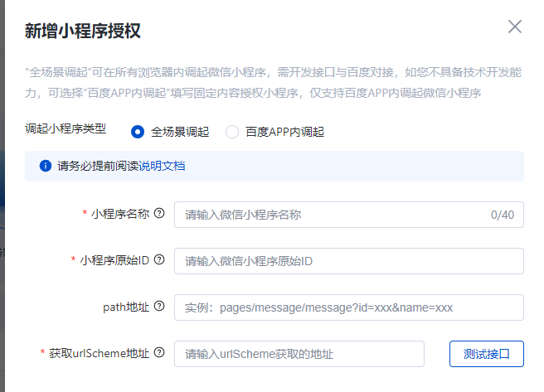544x392 pixels.
Task: Close the 新增小程序授权 dialog
Action: (515, 27)
